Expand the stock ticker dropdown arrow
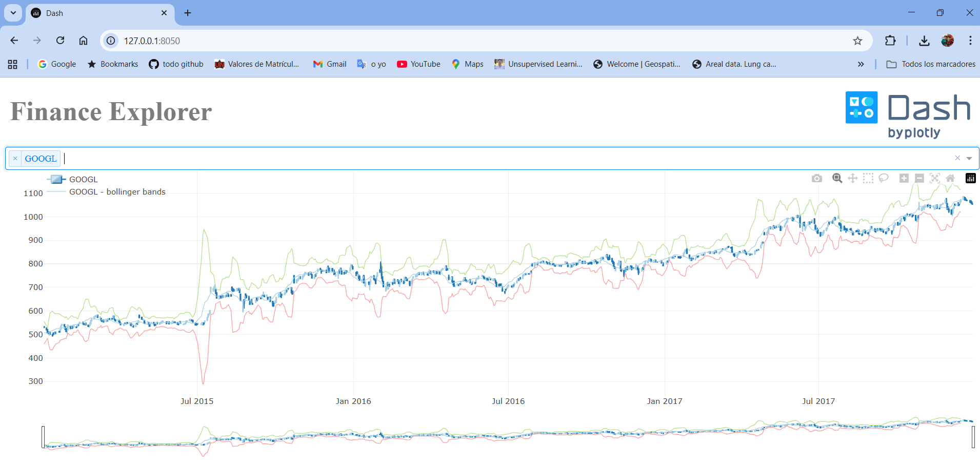This screenshot has height=463, width=980. click(969, 159)
